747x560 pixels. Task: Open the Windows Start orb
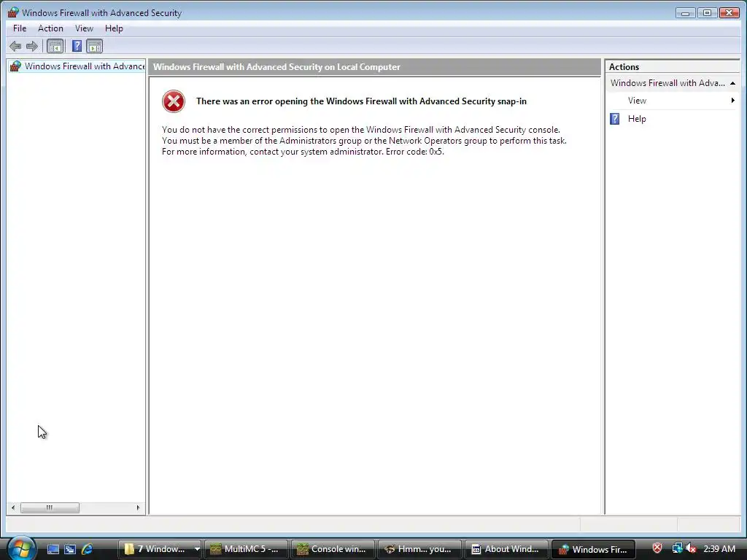[21, 548]
